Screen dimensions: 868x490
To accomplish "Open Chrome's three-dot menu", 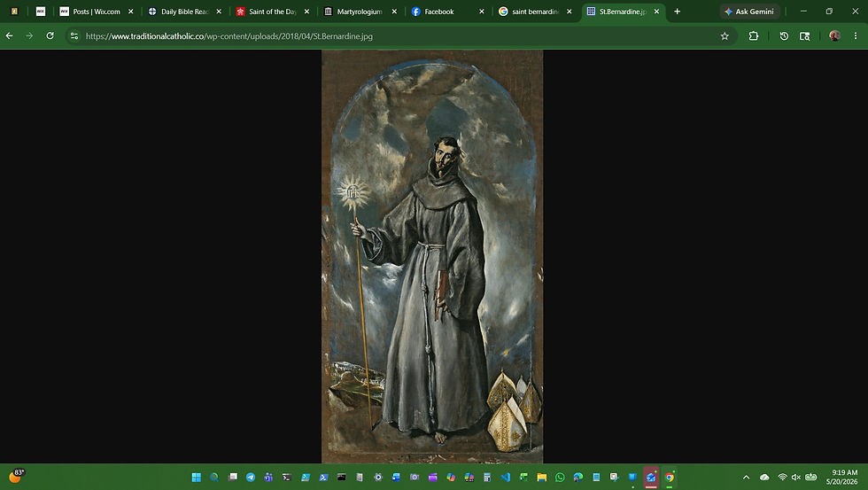I will (x=856, y=36).
